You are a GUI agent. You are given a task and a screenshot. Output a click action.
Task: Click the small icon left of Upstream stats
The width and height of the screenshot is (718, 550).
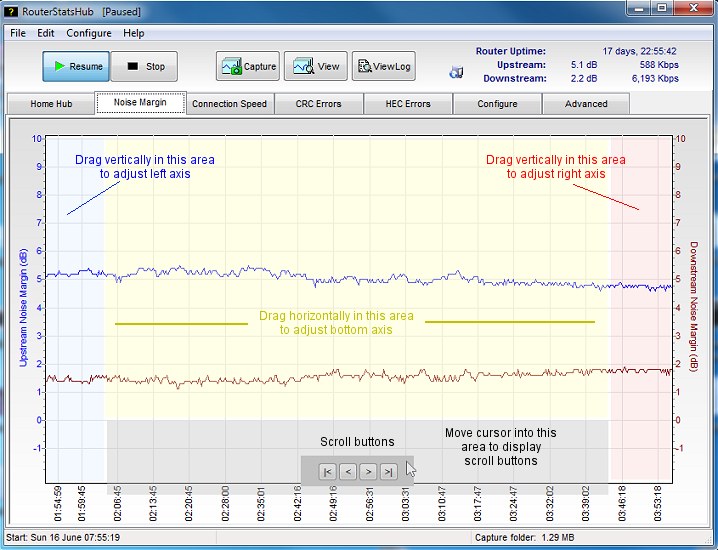coord(456,72)
